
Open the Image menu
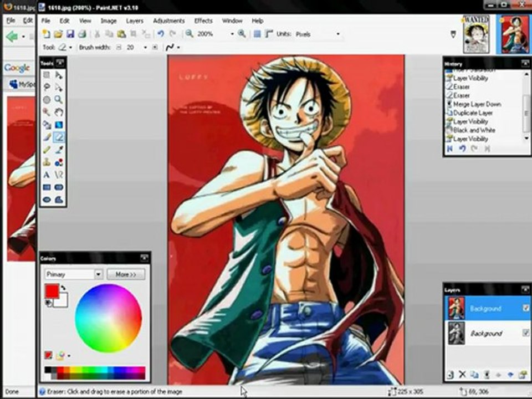[109, 21]
